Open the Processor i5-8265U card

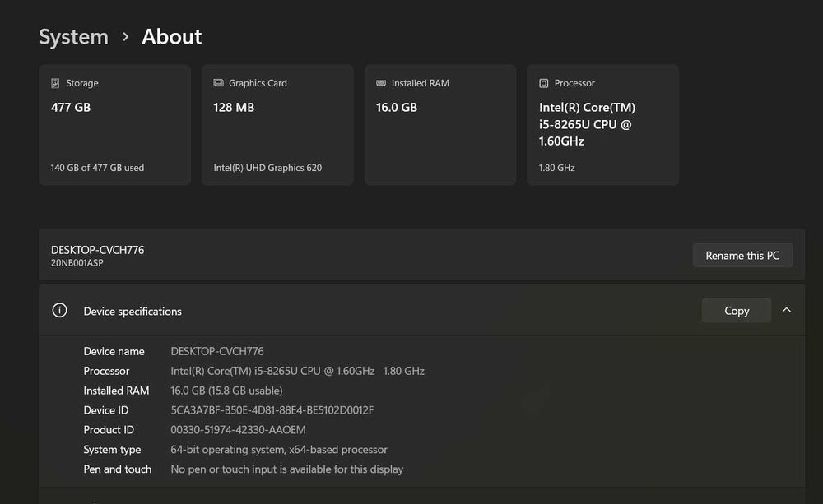click(x=603, y=125)
